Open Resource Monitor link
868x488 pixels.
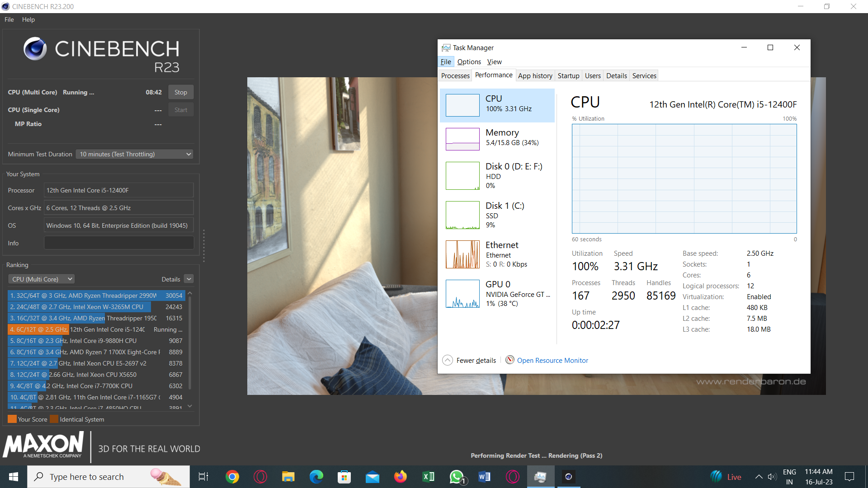pos(552,361)
